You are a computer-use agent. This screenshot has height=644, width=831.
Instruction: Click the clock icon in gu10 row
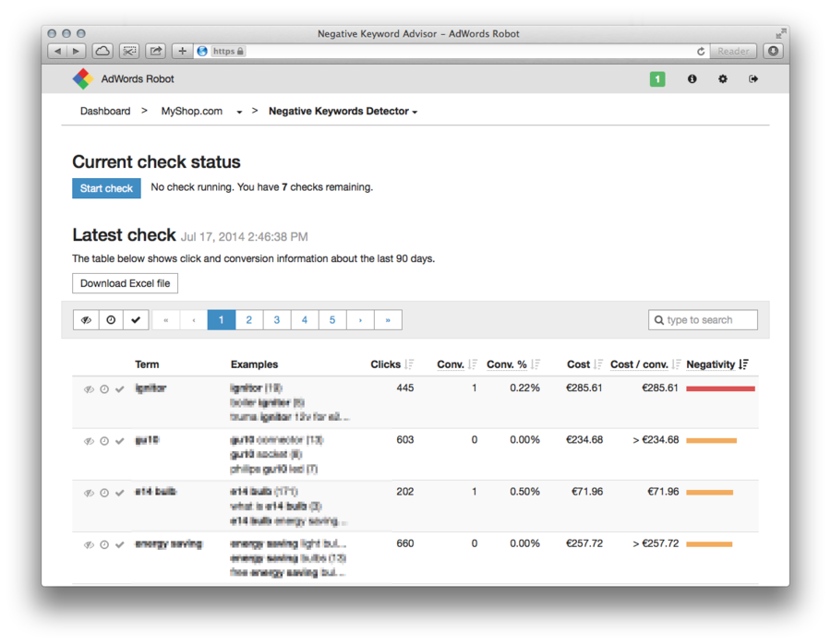point(104,441)
